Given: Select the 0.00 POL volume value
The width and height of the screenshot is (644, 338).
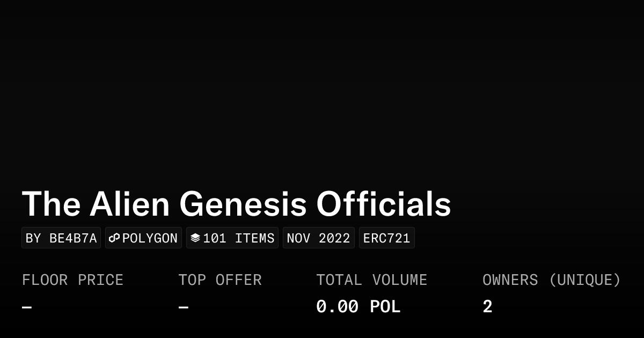Looking at the screenshot, I should point(358,307).
